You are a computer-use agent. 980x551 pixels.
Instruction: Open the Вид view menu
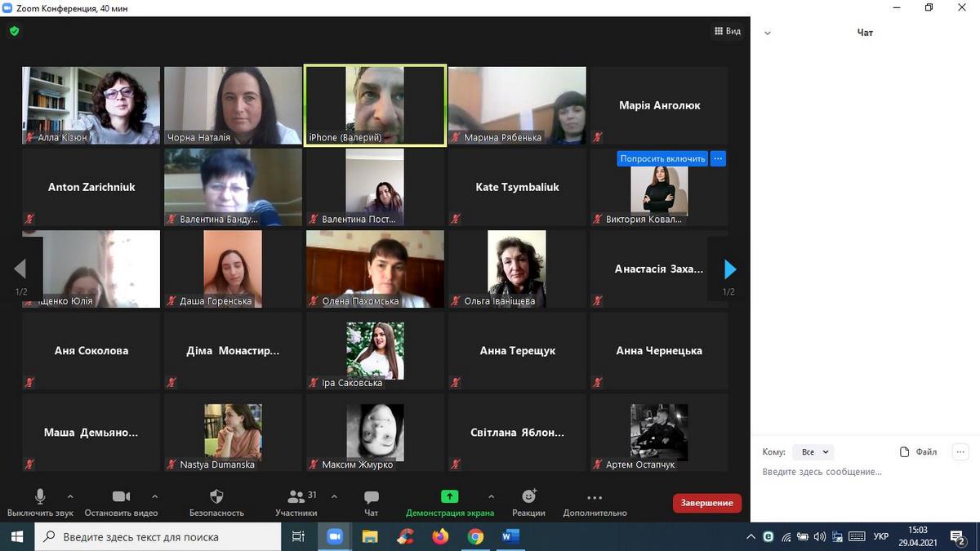727,31
